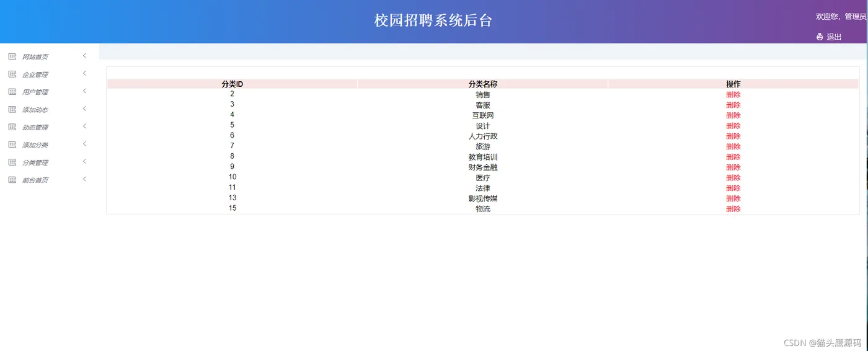The height and width of the screenshot is (351, 868).
Task: Delete the 设计 category
Action: pos(733,126)
